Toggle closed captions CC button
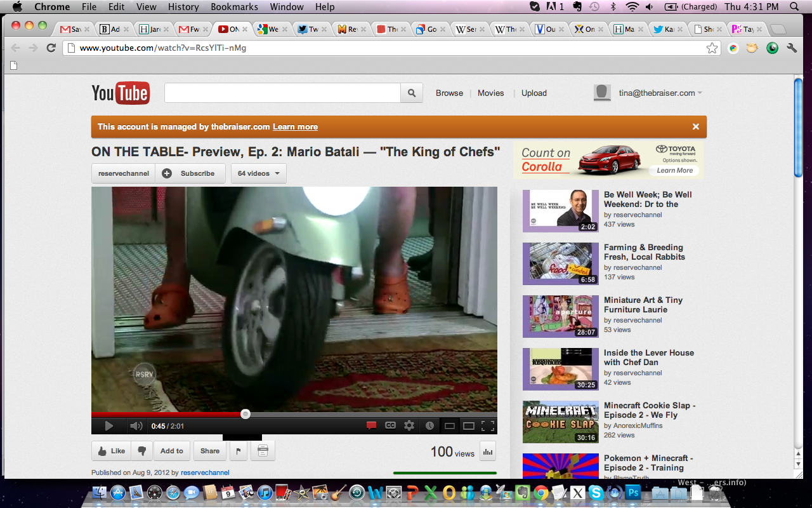Image resolution: width=812 pixels, height=508 pixels. (391, 426)
